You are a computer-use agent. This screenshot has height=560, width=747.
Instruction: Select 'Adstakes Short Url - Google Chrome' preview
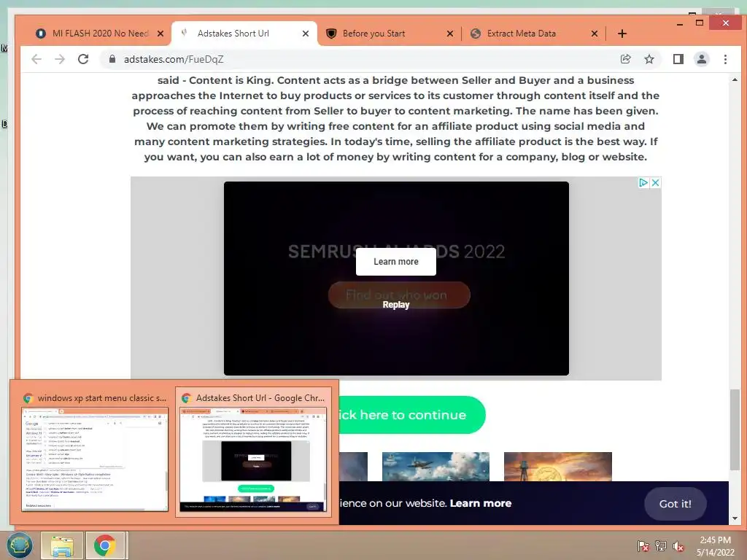click(254, 452)
